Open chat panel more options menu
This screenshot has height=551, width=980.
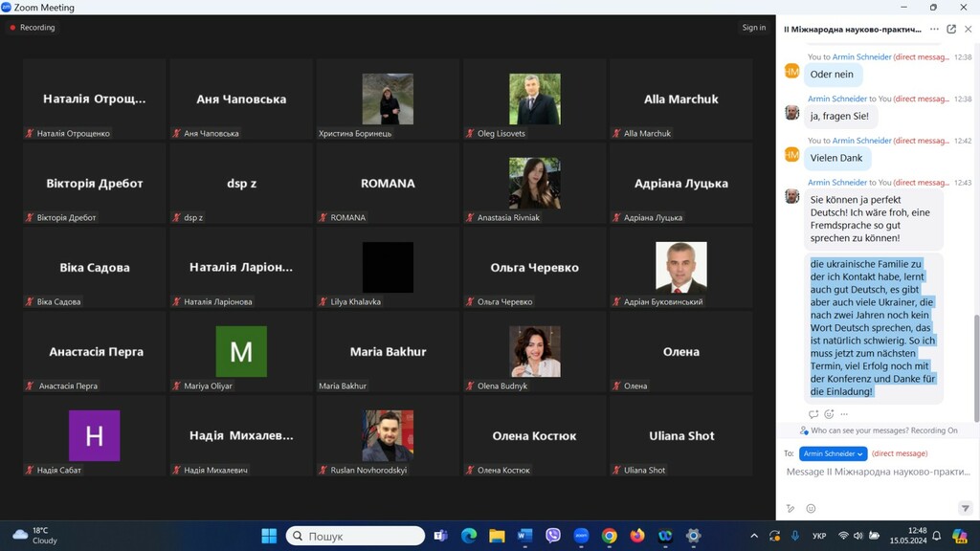[x=934, y=29]
